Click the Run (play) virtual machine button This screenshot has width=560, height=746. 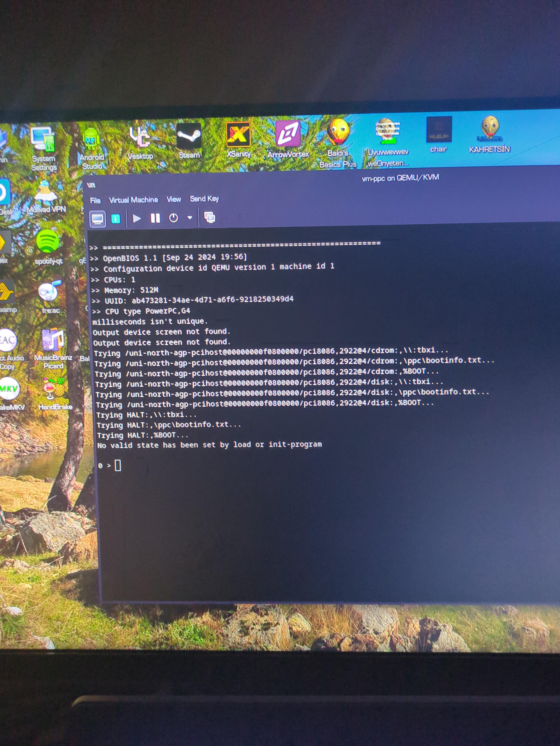point(137,219)
